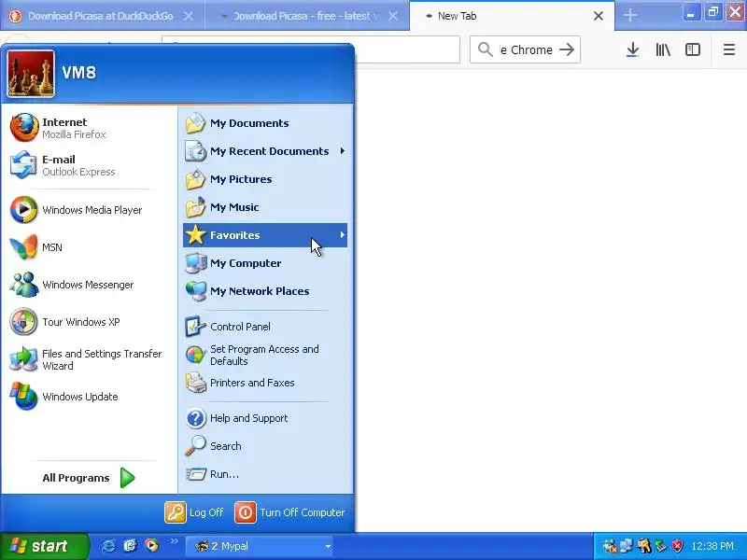Open the browser Library menu
The height and width of the screenshot is (560, 747).
click(x=663, y=49)
